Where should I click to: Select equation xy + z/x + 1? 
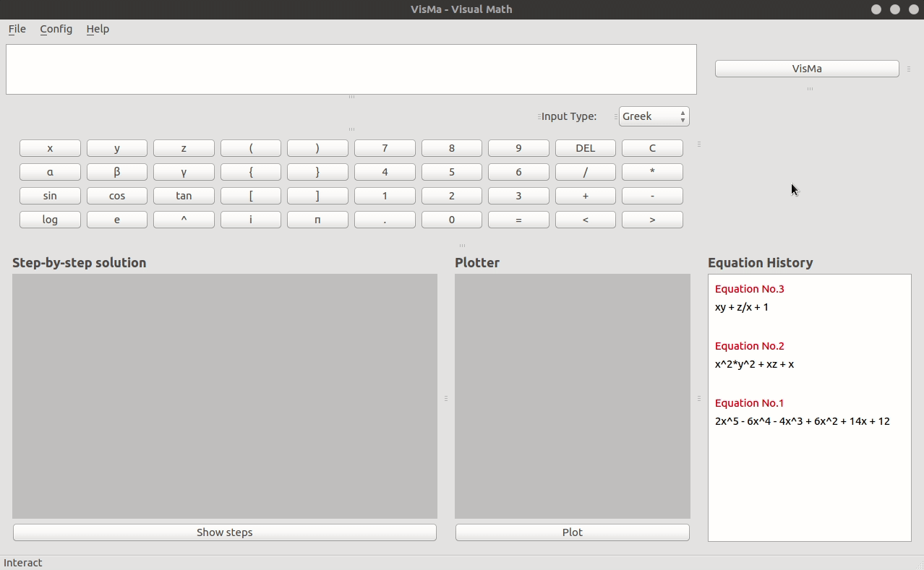(742, 307)
